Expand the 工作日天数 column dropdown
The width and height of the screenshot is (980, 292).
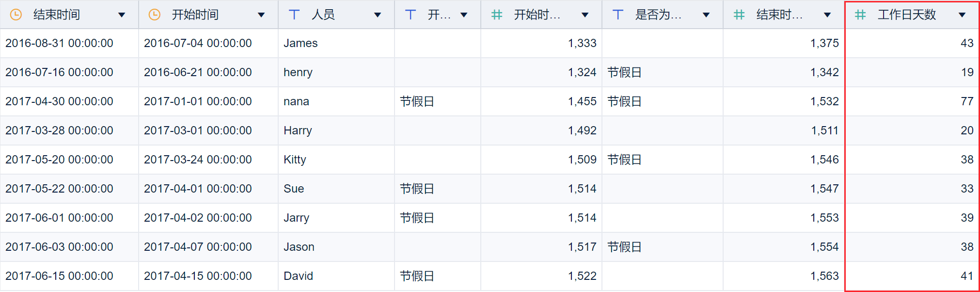coord(962,15)
